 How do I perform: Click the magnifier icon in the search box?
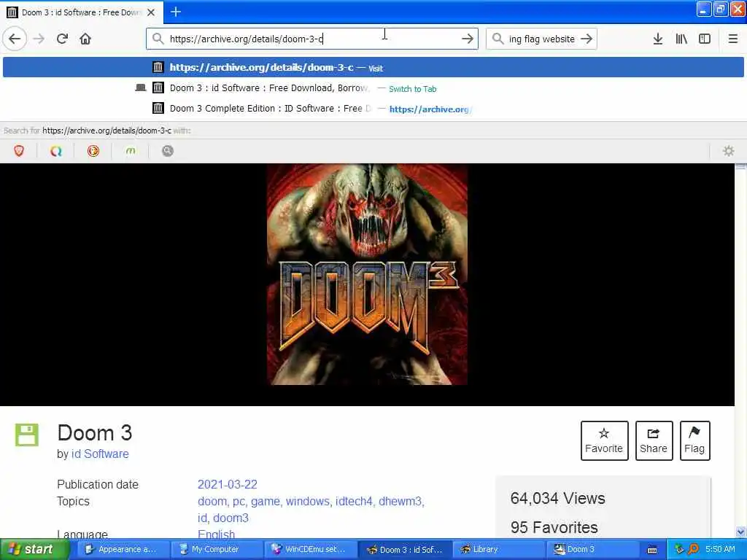click(x=498, y=39)
